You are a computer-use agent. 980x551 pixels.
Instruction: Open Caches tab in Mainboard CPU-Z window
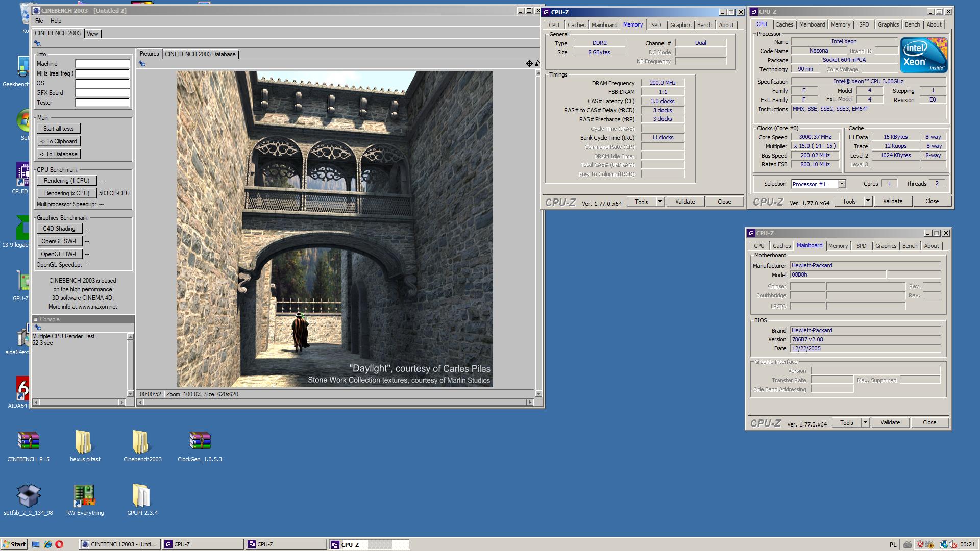(x=781, y=246)
